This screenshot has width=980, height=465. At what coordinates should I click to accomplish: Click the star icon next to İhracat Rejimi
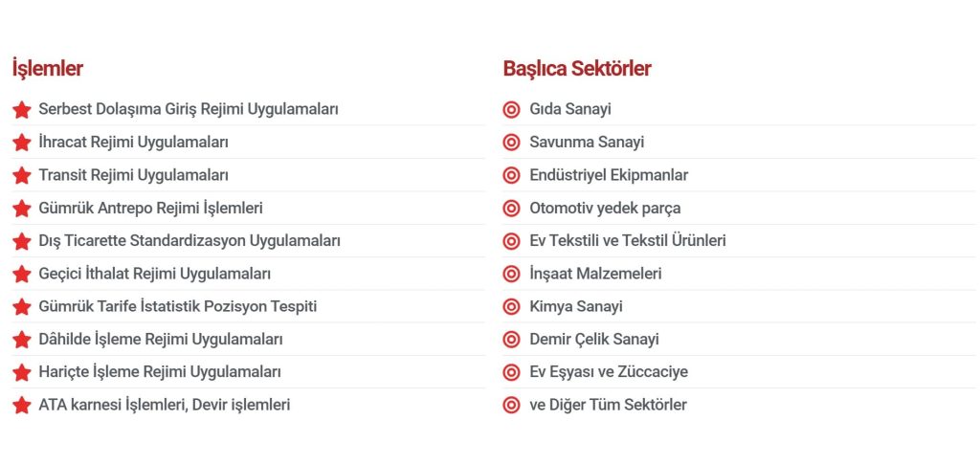coord(21,143)
